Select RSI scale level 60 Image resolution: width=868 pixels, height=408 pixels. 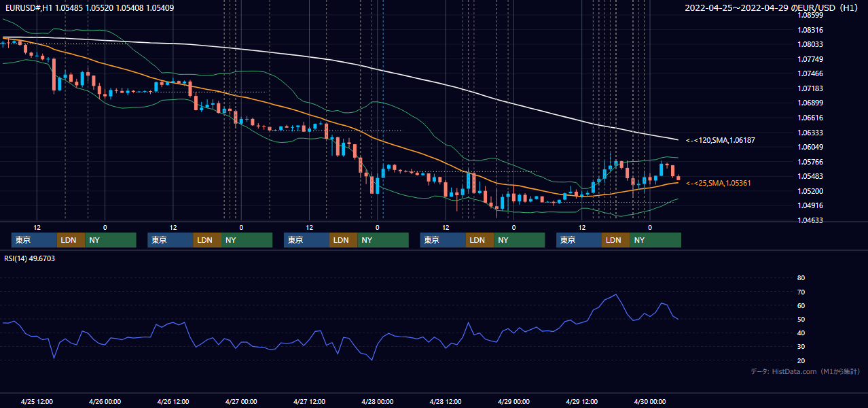tap(801, 305)
